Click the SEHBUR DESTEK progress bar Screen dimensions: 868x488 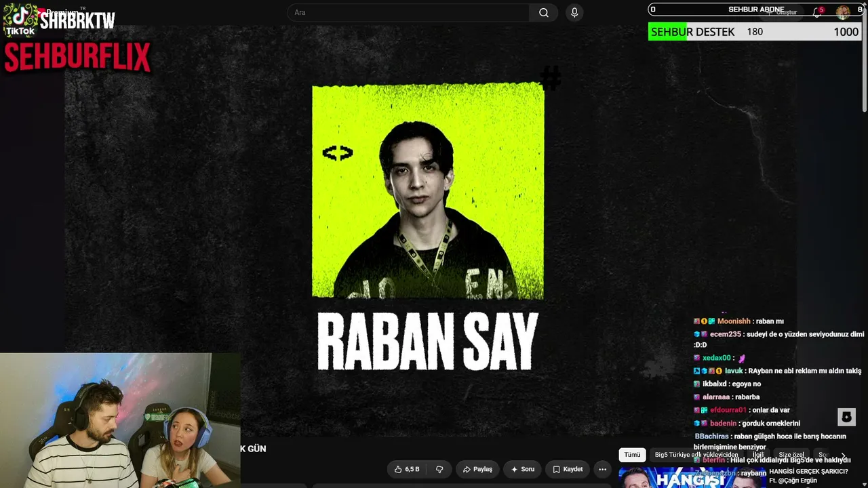(x=754, y=32)
